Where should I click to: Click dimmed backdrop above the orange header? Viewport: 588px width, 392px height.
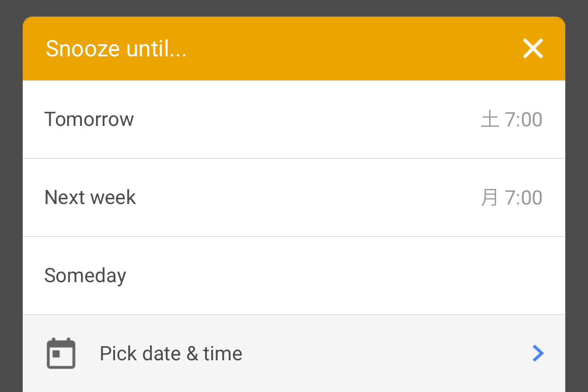(x=294, y=8)
